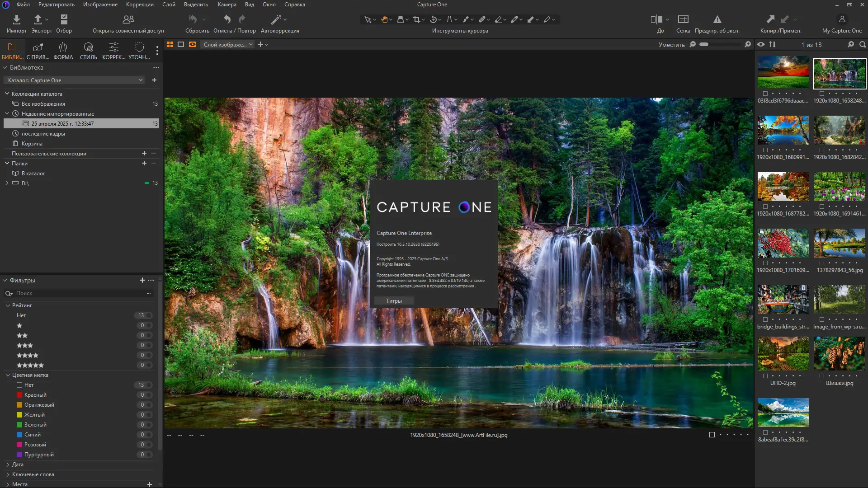Screen dimensions: 868x488
Task: Select the Шишки.jpg thumbnail
Action: 840,354
